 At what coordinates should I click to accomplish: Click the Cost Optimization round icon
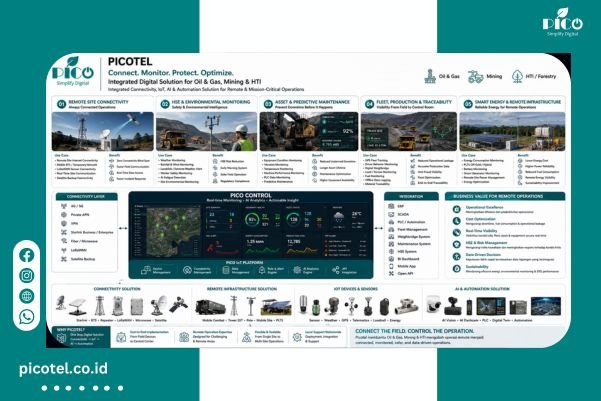point(456,221)
